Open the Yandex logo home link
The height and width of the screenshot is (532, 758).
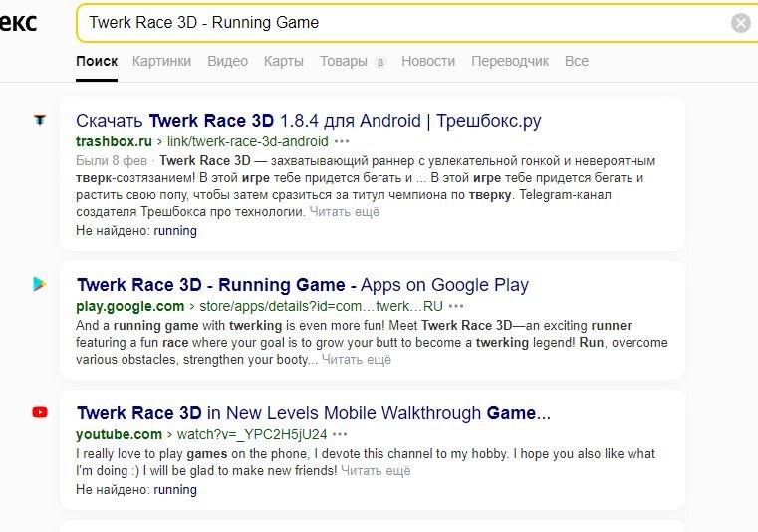[18, 22]
